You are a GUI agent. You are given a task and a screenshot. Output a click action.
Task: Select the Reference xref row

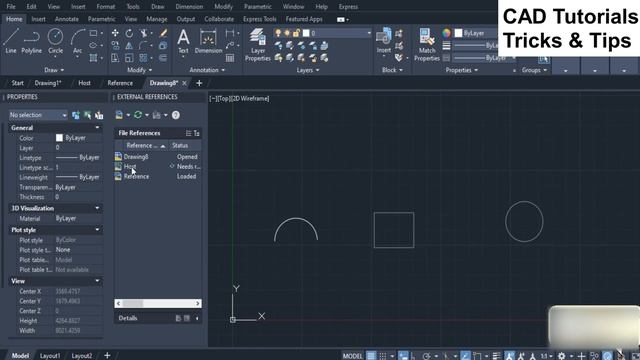[158, 176]
